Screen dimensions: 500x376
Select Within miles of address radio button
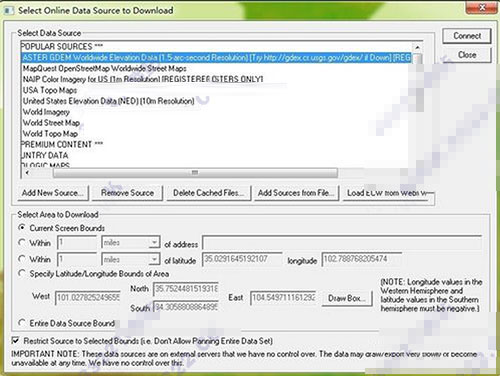22,243
